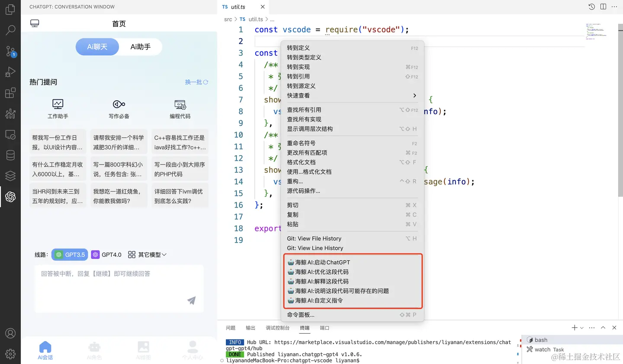Select the watch Task terminal entry

click(x=572, y=349)
